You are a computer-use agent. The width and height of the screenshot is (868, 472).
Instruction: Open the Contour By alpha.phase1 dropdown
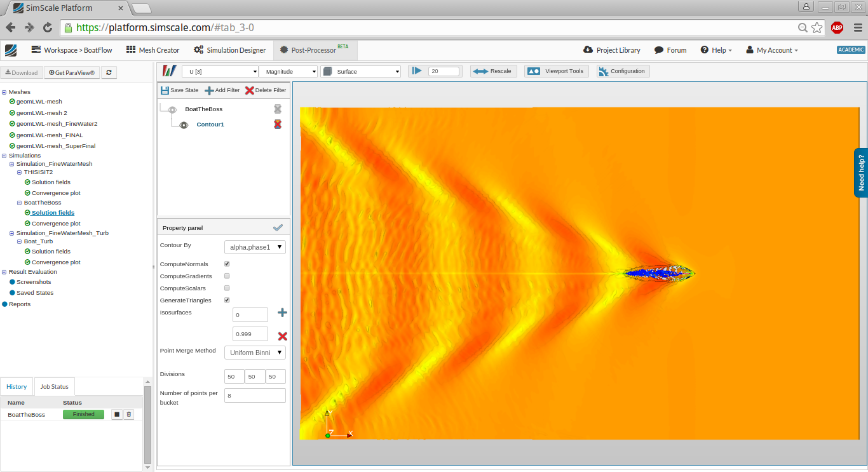[255, 247]
